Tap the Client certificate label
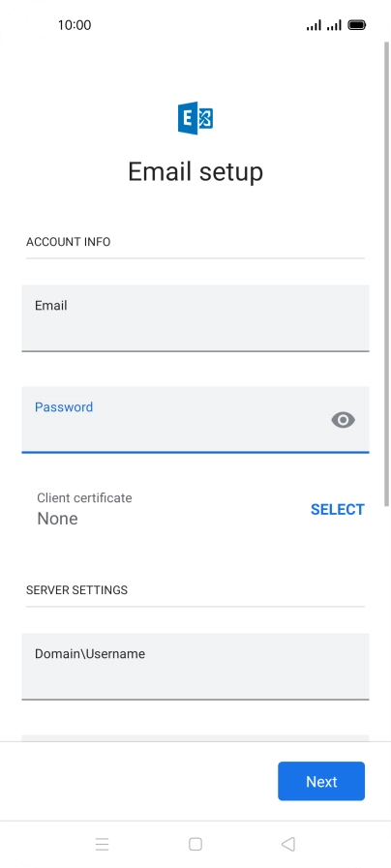Image resolution: width=391 pixels, height=868 pixels. tap(84, 497)
